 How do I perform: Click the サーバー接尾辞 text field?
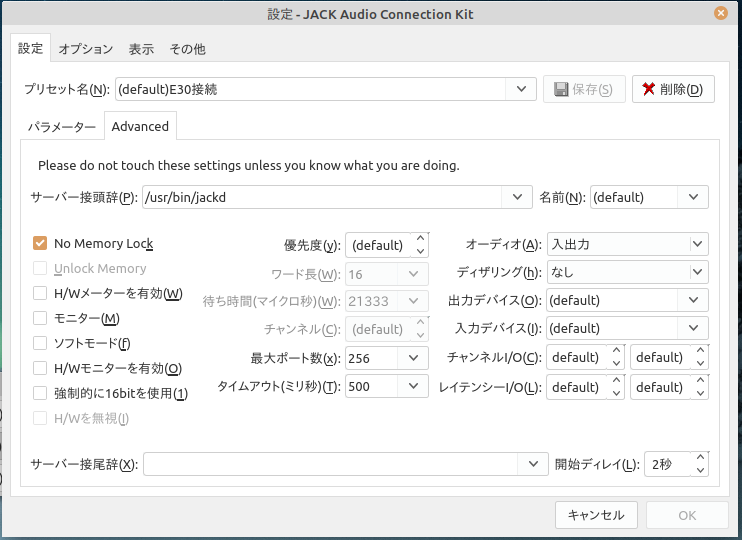point(330,464)
